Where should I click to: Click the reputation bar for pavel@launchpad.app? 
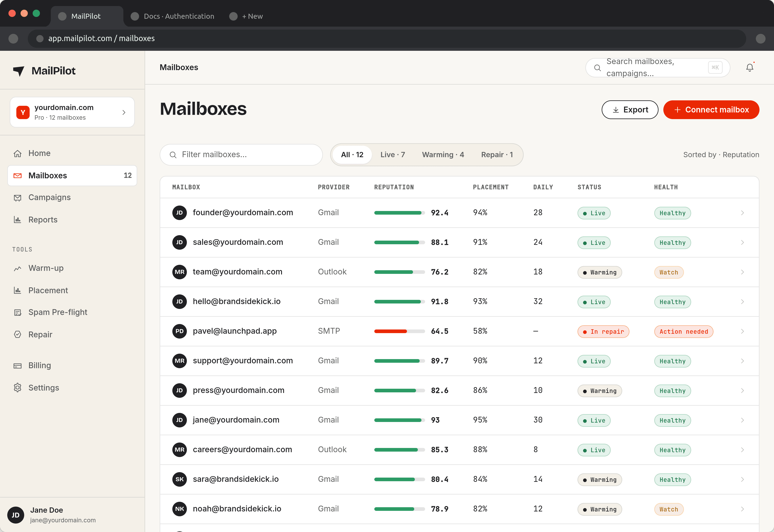399,331
